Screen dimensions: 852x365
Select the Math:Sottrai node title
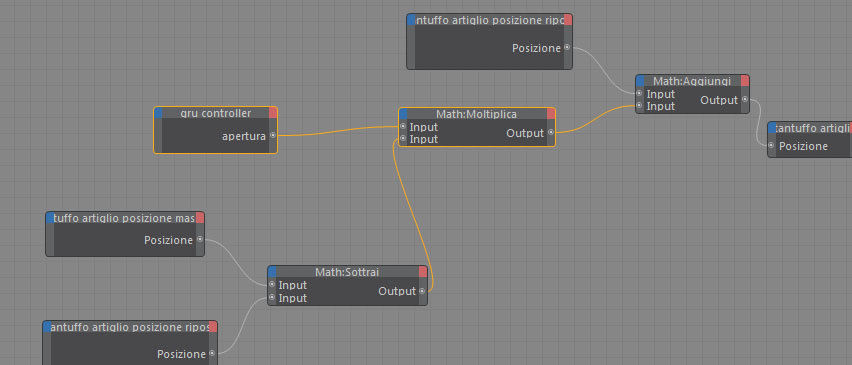[347, 272]
